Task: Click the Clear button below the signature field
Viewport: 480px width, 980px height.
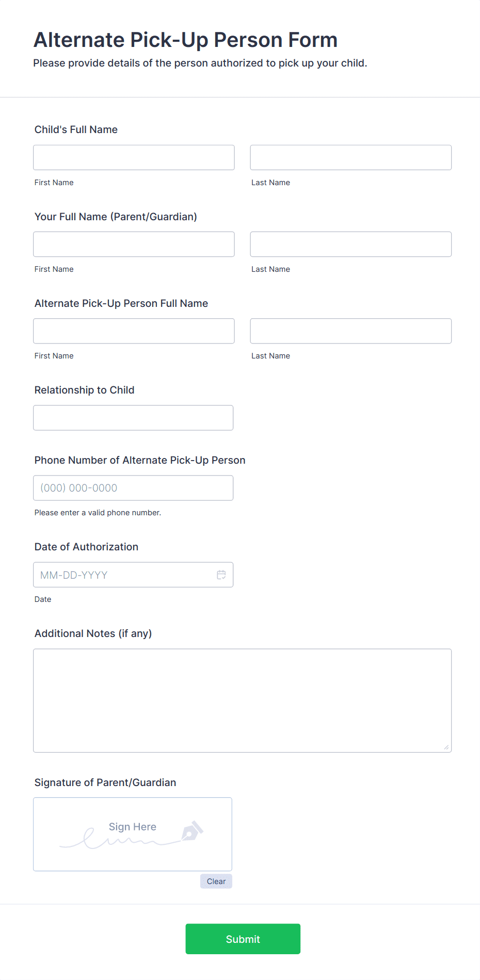Action: tap(216, 881)
